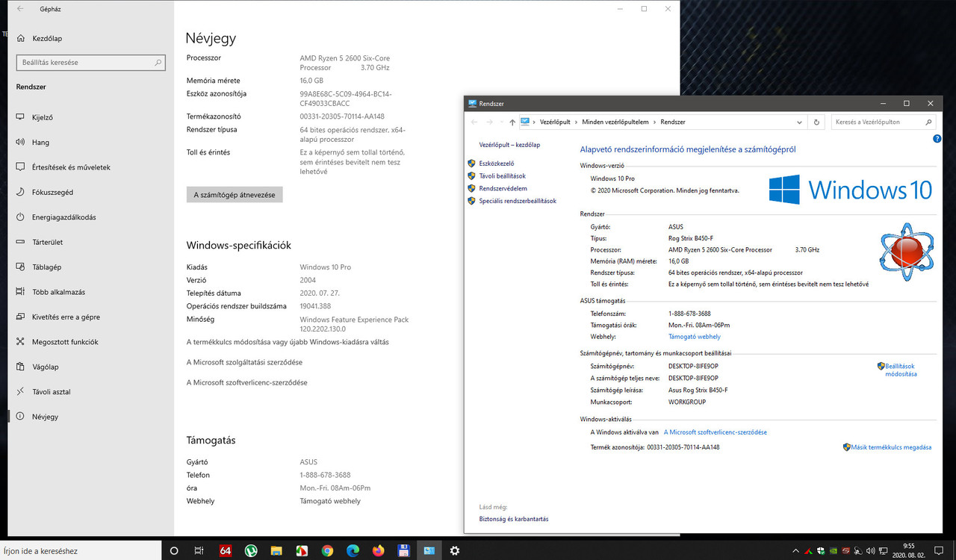Open the floppy disk app on taskbar
The height and width of the screenshot is (560, 956).
[403, 550]
